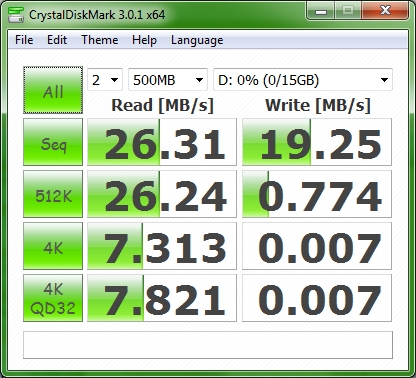Open the Theme menu
This screenshot has width=416, height=378.
(100, 40)
